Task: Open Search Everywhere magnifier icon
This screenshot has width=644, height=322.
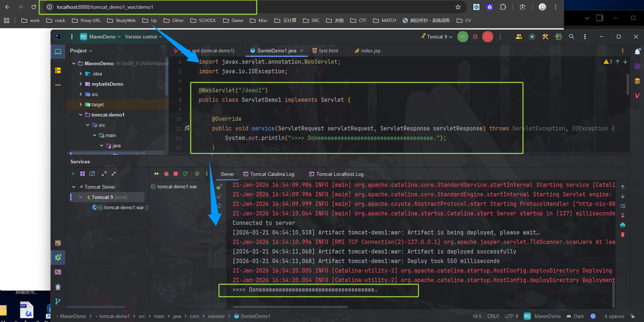Action: pyautogui.click(x=571, y=37)
